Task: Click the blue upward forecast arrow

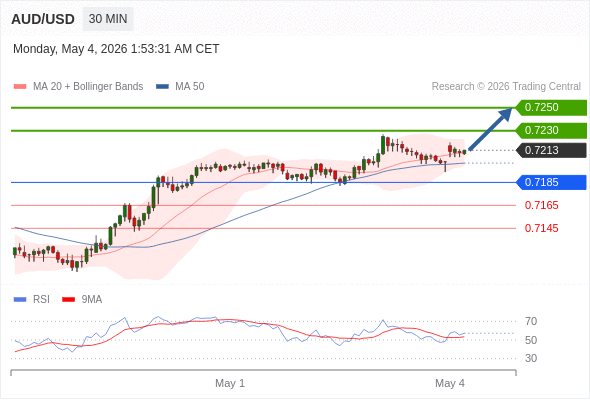Action: point(490,129)
